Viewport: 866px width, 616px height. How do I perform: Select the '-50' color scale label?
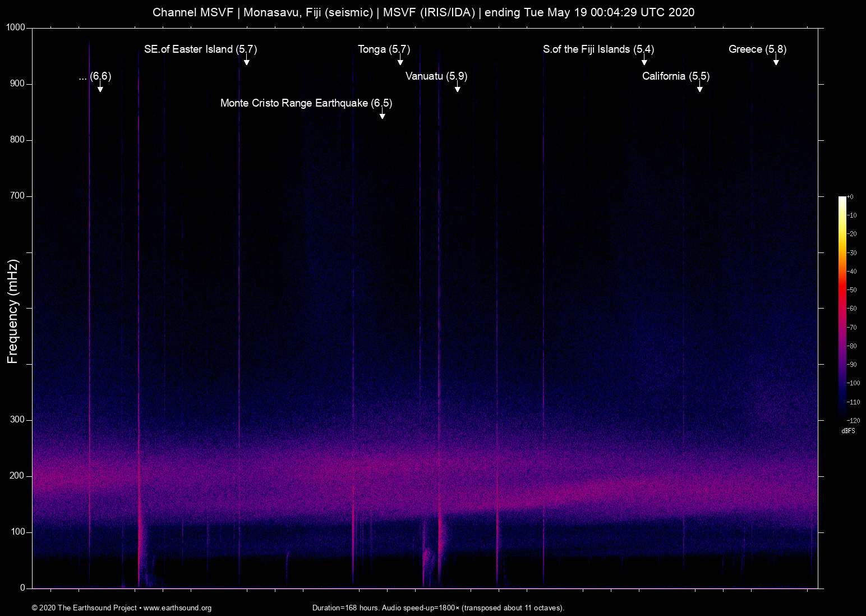coord(851,290)
